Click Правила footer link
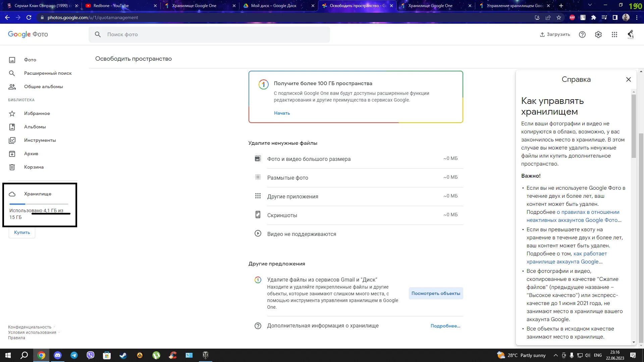644x362 pixels. click(x=16, y=338)
